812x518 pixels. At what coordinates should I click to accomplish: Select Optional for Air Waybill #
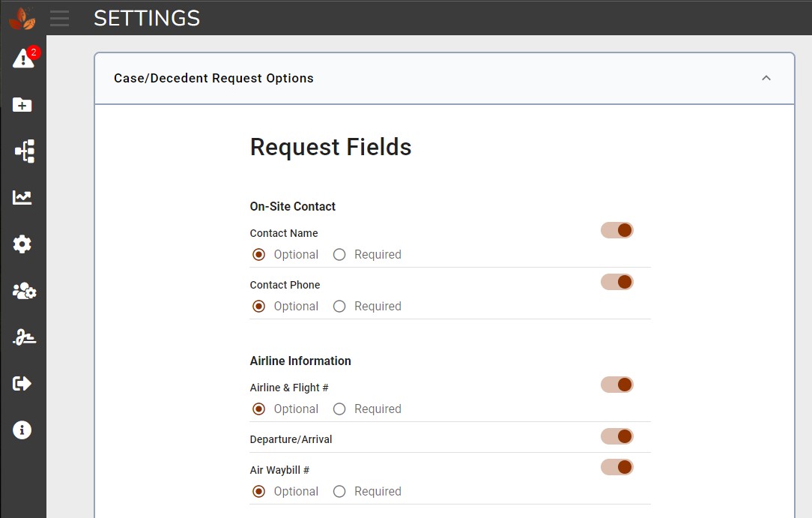[258, 491]
